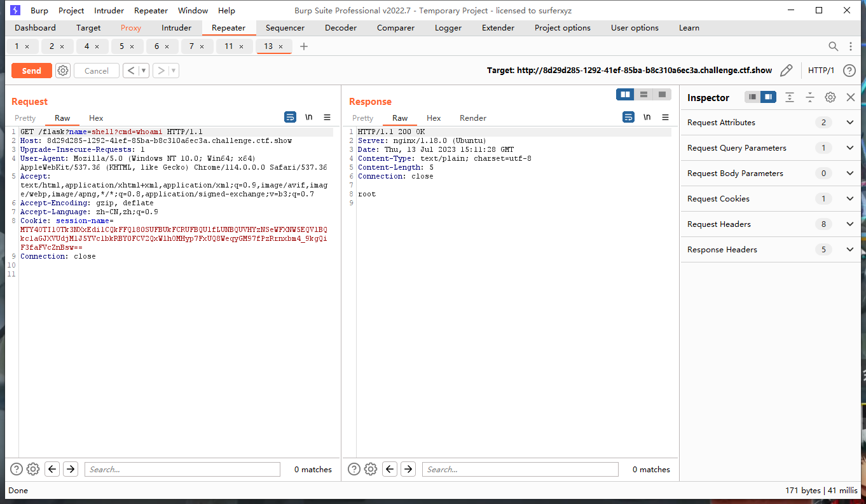The height and width of the screenshot is (504, 866).
Task: Open request search settings gear
Action: click(x=33, y=469)
